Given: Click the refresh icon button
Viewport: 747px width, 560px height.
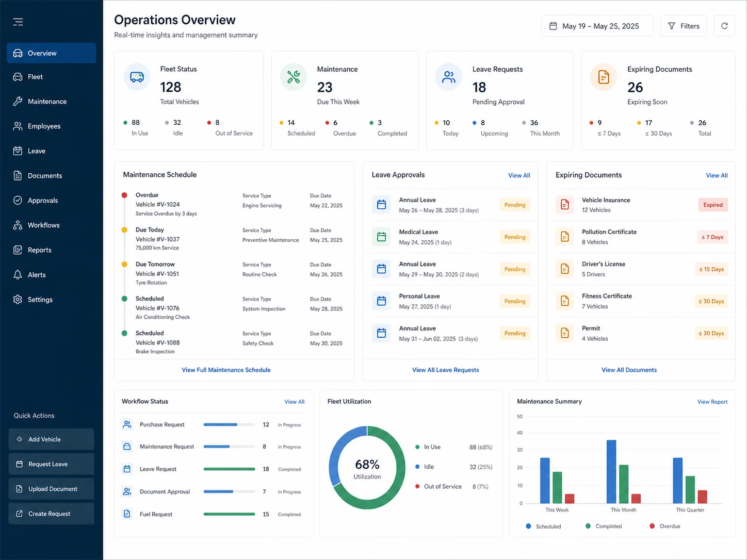Looking at the screenshot, I should coord(724,26).
